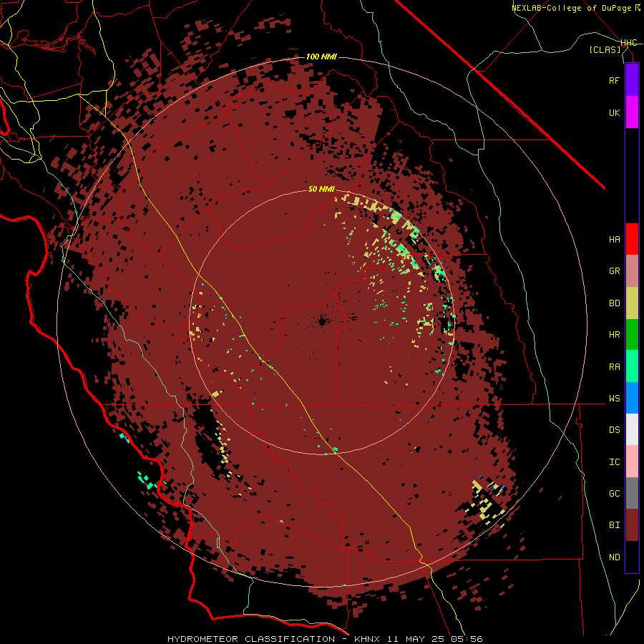644x644 pixels.
Task: Select the white DS legend swatch
Action: point(632,429)
